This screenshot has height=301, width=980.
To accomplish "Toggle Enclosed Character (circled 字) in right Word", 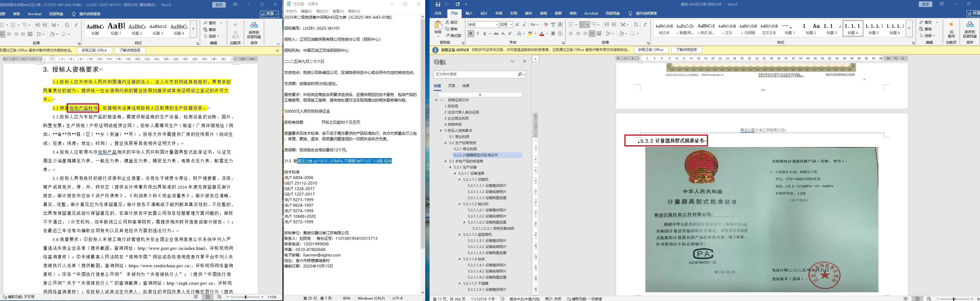I will tap(560, 33).
